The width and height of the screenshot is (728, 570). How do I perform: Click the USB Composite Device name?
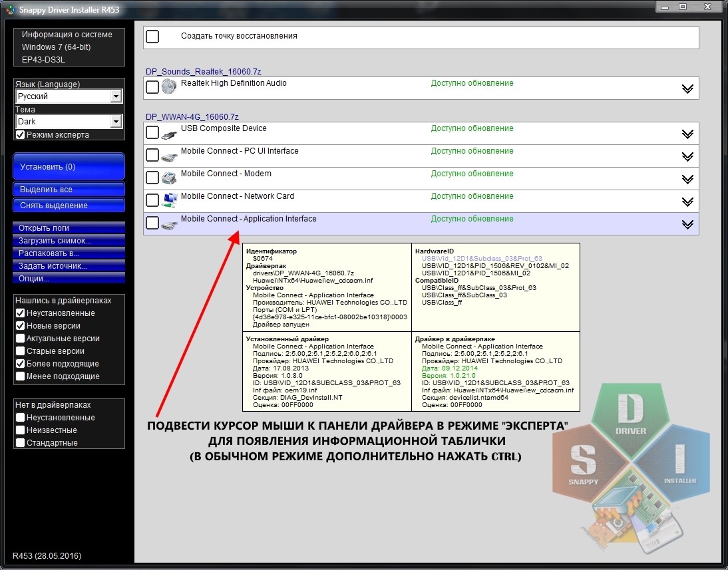tap(224, 128)
